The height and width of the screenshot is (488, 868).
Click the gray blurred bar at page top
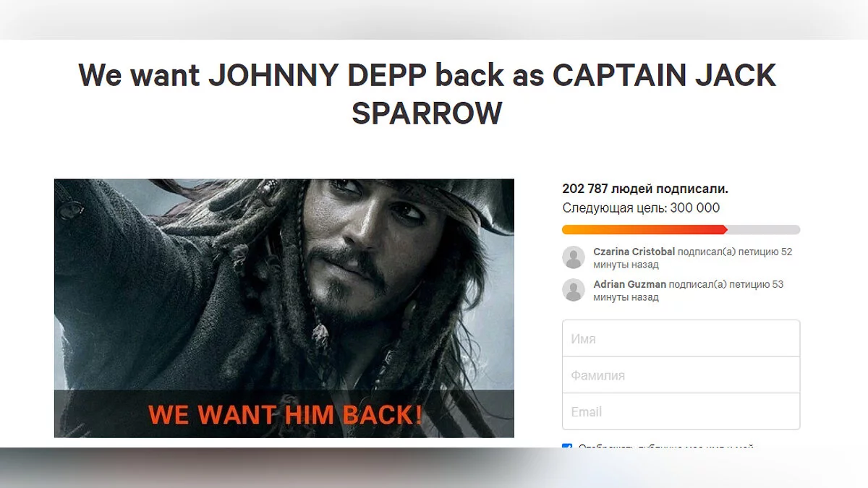pos(434,20)
